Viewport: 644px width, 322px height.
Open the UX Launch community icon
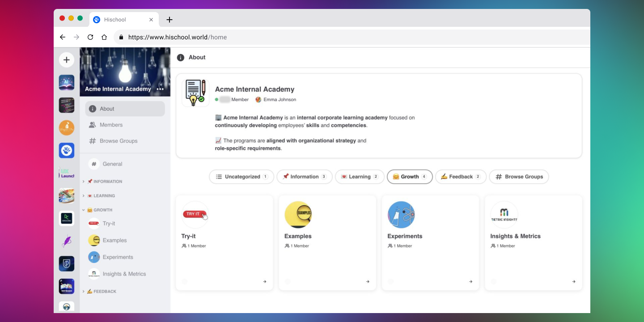pyautogui.click(x=67, y=173)
